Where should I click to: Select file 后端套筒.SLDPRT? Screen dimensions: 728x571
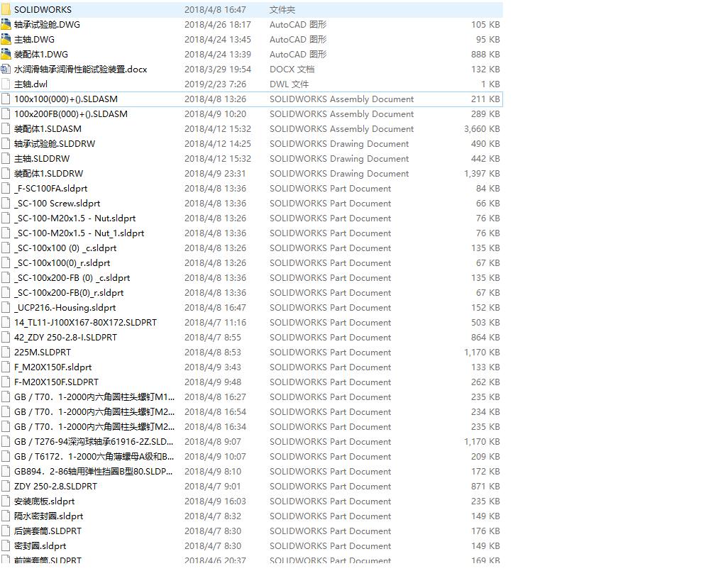48,531
